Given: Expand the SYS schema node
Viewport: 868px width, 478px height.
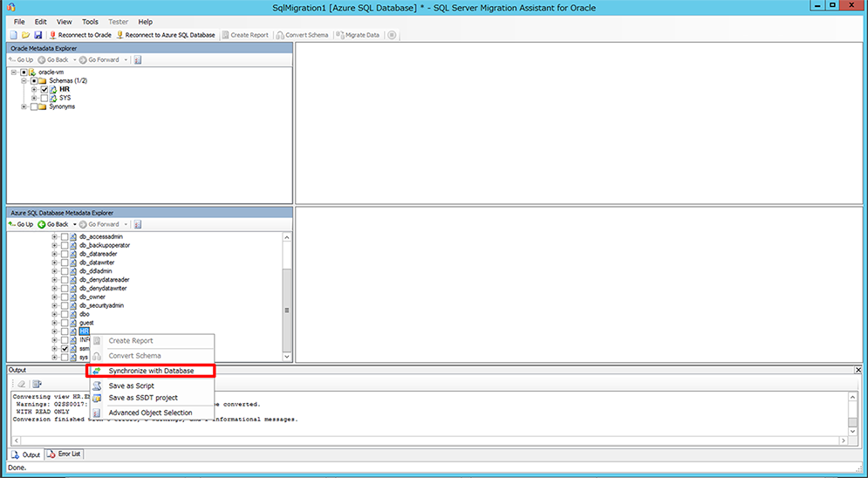Looking at the screenshot, I should tap(34, 98).
